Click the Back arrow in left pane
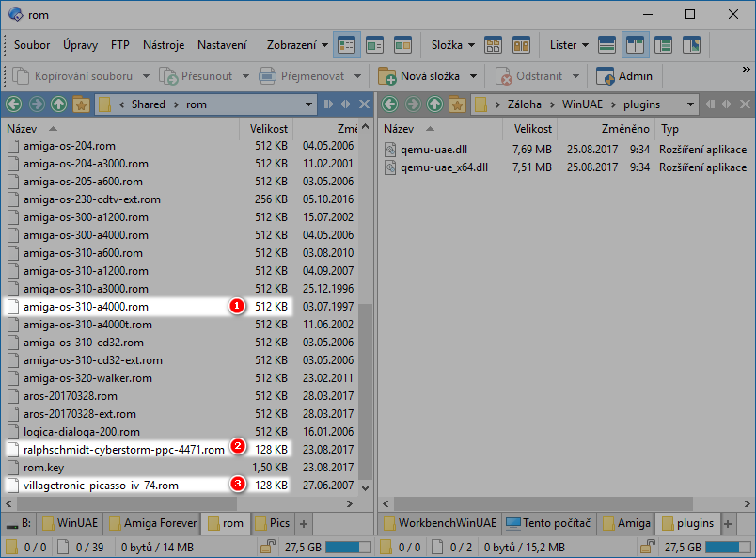The image size is (756, 558). click(x=13, y=104)
